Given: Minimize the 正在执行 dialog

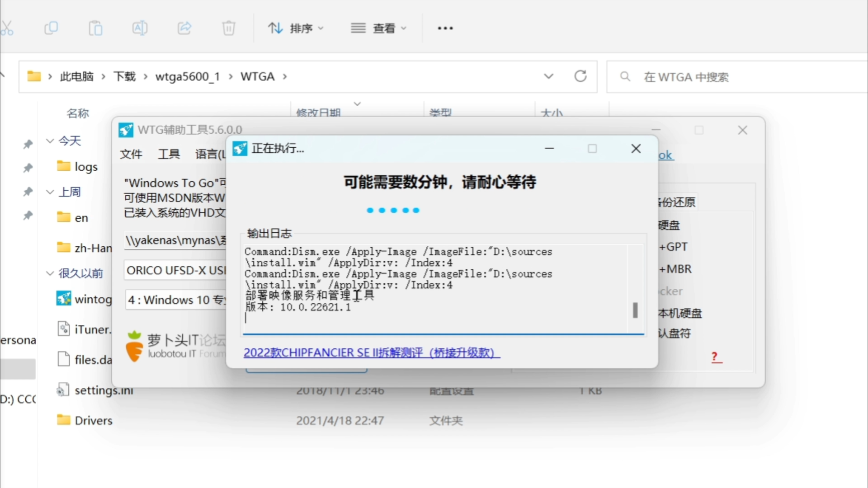Looking at the screenshot, I should coord(549,148).
